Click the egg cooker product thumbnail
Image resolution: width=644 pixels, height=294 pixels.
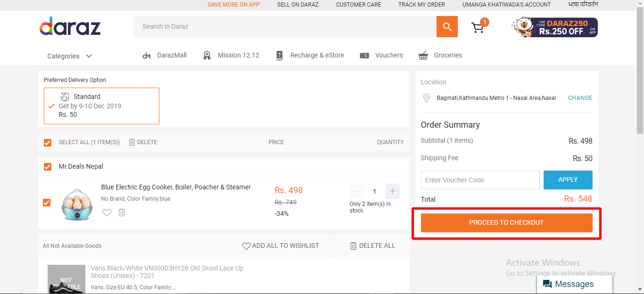pyautogui.click(x=78, y=205)
